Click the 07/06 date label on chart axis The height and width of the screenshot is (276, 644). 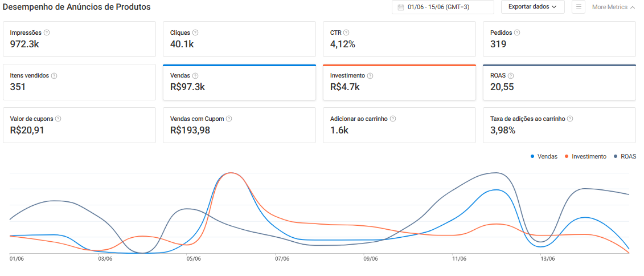[x=282, y=259]
